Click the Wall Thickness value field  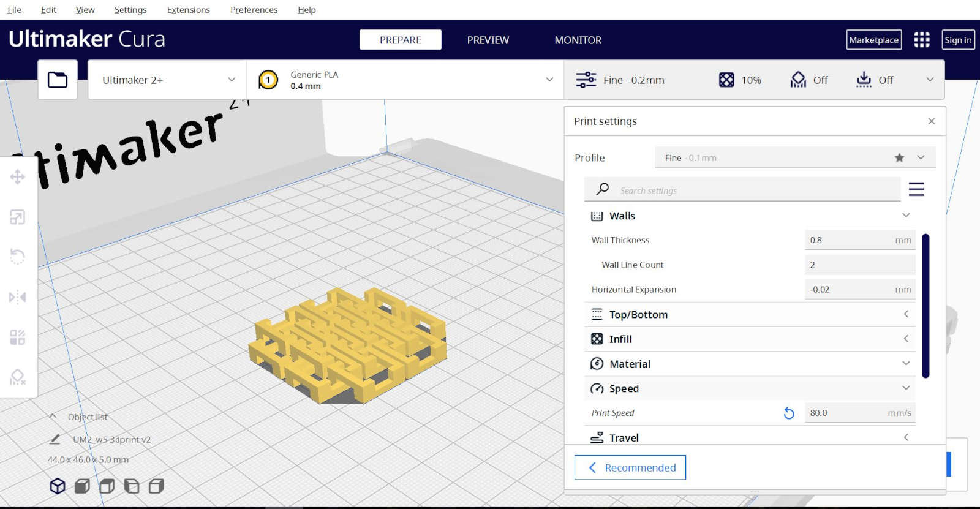pos(860,240)
